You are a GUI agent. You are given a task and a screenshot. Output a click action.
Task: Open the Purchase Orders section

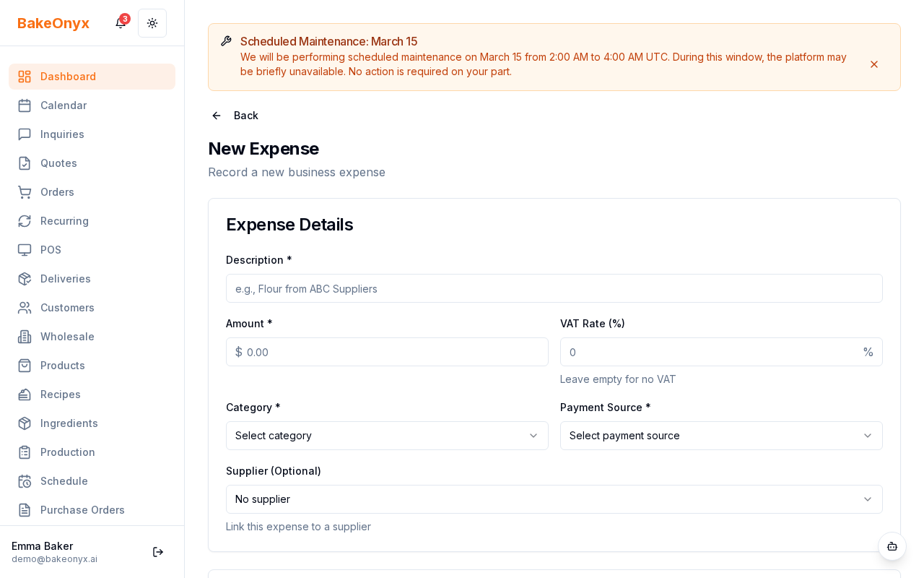pyautogui.click(x=82, y=510)
